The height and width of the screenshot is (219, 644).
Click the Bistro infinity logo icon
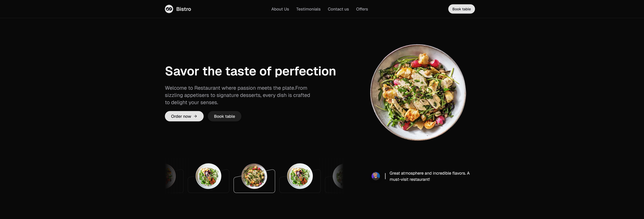[169, 9]
